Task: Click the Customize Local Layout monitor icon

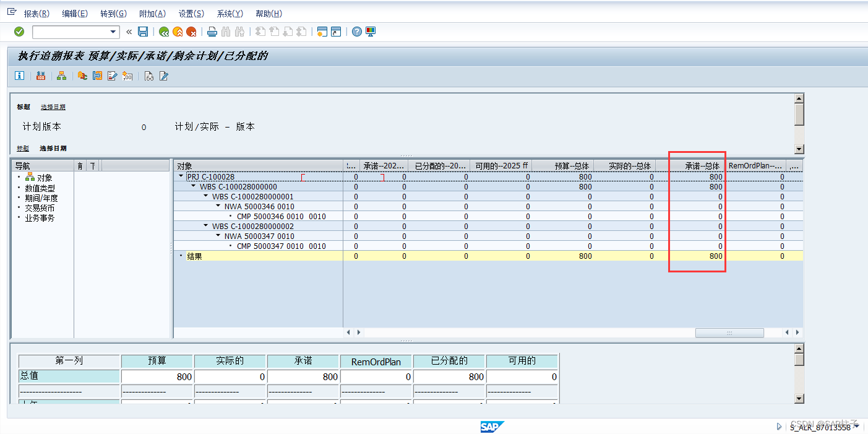Action: tap(371, 32)
